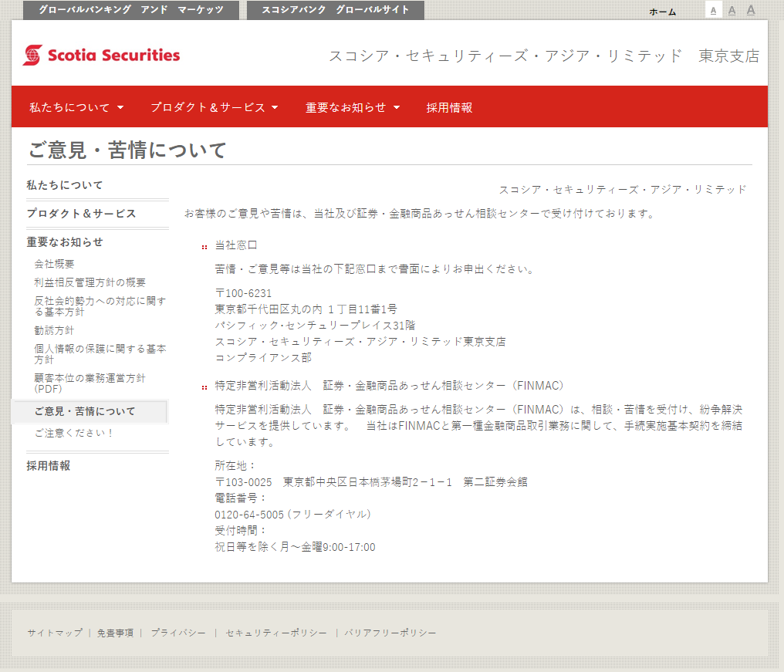Click the 東京都千代田区丸の内 address line
The image size is (784, 672).
[306, 309]
